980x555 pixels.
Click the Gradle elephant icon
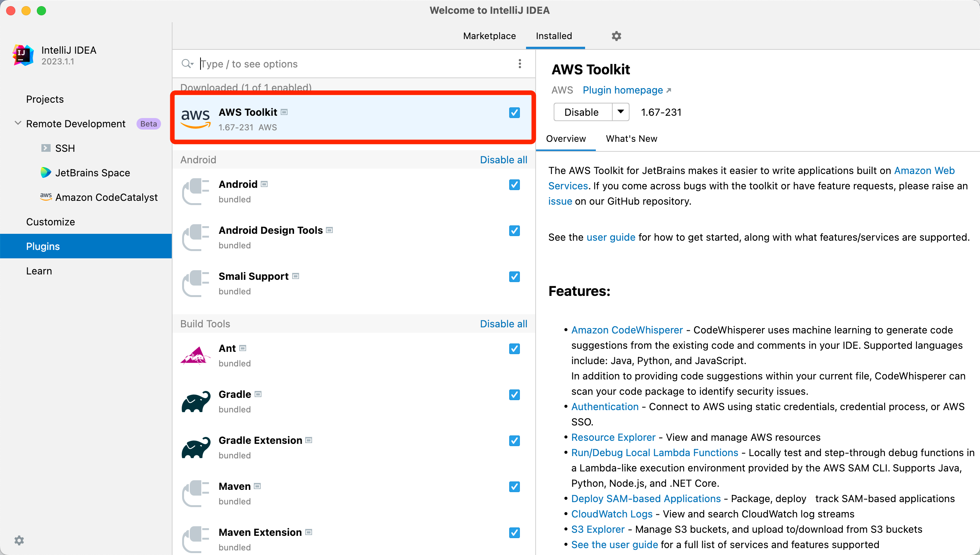(196, 401)
